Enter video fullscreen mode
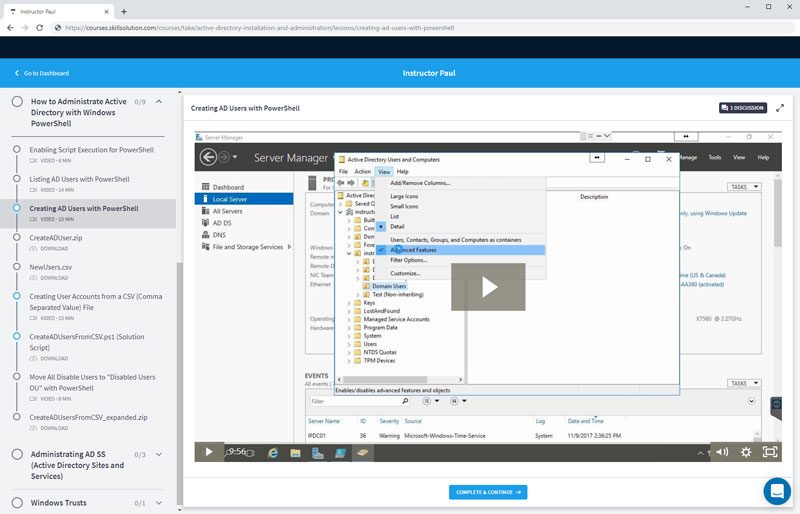800x514 pixels. point(770,452)
